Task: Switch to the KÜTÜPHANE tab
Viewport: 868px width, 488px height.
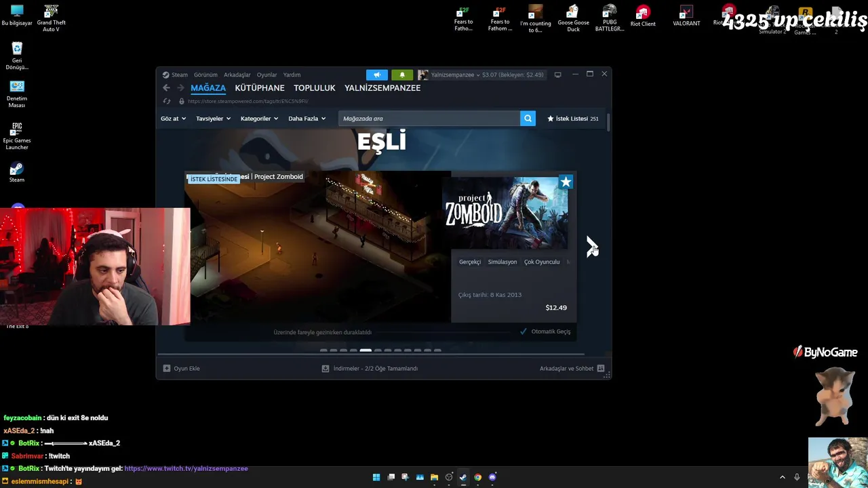Action: tap(260, 88)
